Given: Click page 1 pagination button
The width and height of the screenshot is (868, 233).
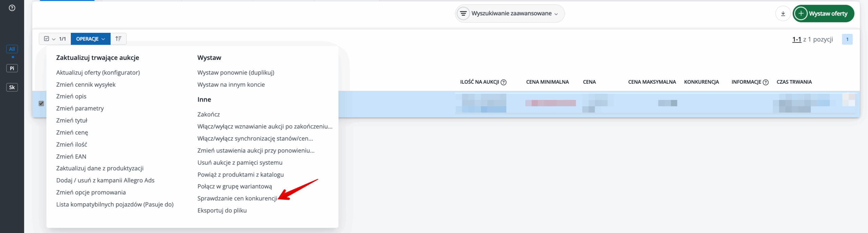Looking at the screenshot, I should [x=847, y=39].
